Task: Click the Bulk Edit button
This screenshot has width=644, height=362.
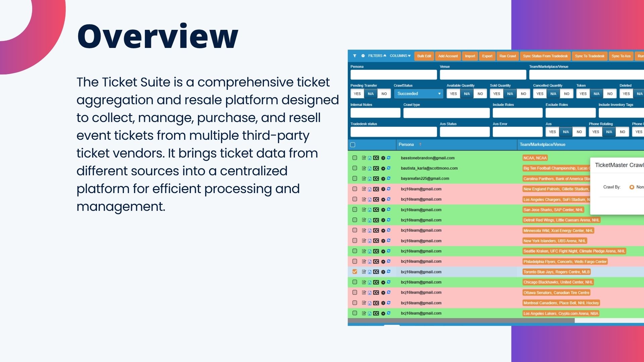Action: [x=424, y=56]
